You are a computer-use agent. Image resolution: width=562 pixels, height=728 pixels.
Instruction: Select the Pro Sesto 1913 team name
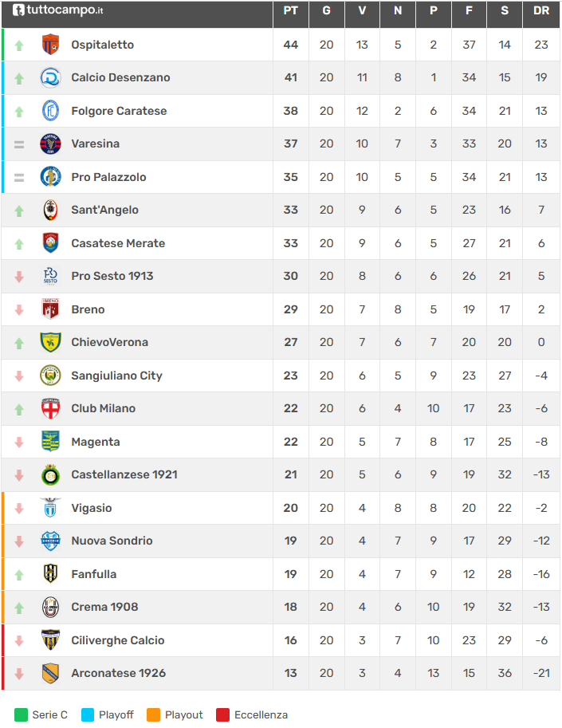112,276
